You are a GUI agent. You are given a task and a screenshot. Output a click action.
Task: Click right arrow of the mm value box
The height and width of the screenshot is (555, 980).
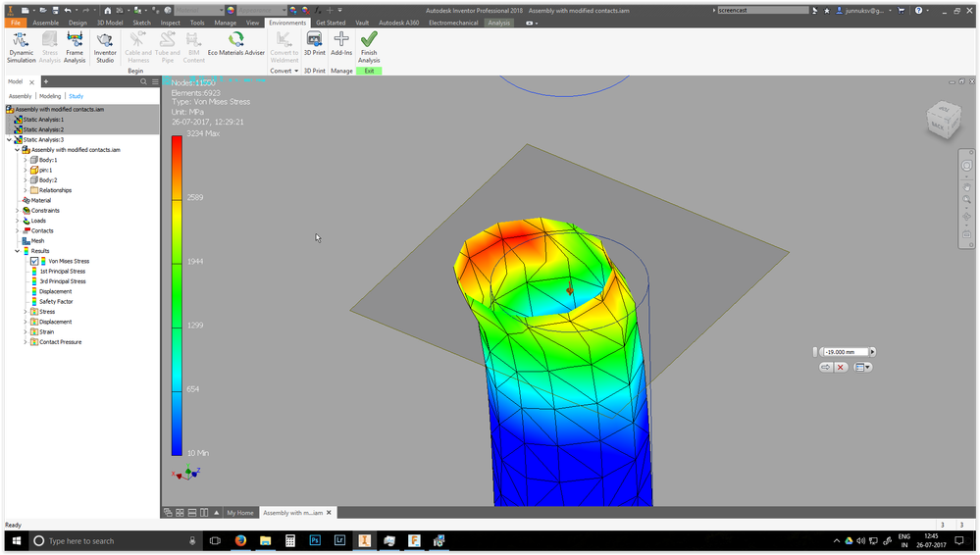pyautogui.click(x=872, y=352)
